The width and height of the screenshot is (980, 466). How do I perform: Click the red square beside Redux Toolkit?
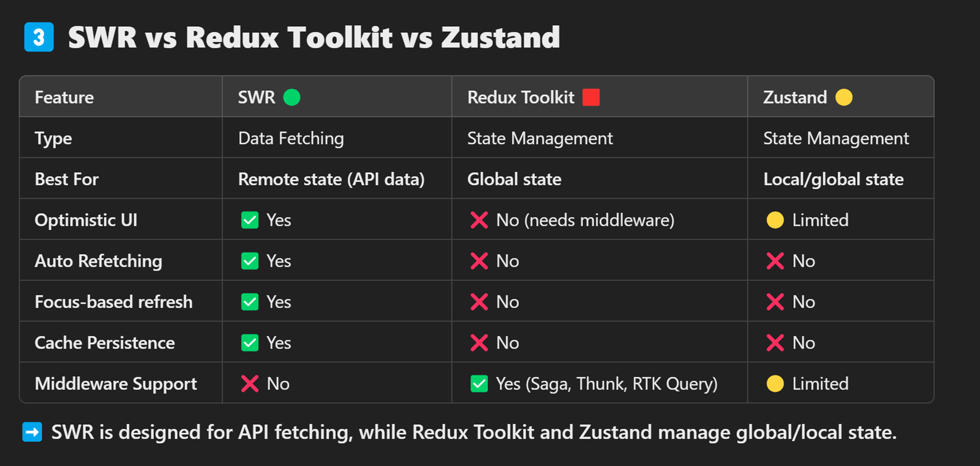click(591, 98)
